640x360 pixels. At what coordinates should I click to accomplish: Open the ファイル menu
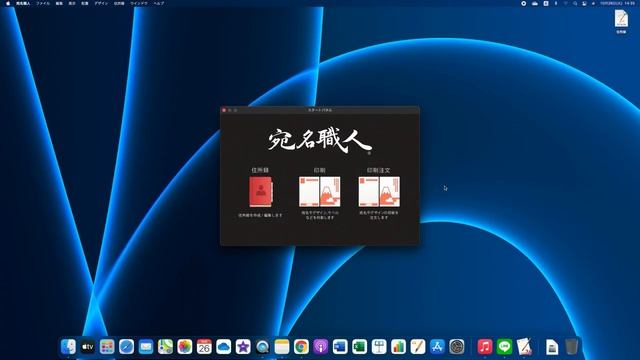click(43, 3)
